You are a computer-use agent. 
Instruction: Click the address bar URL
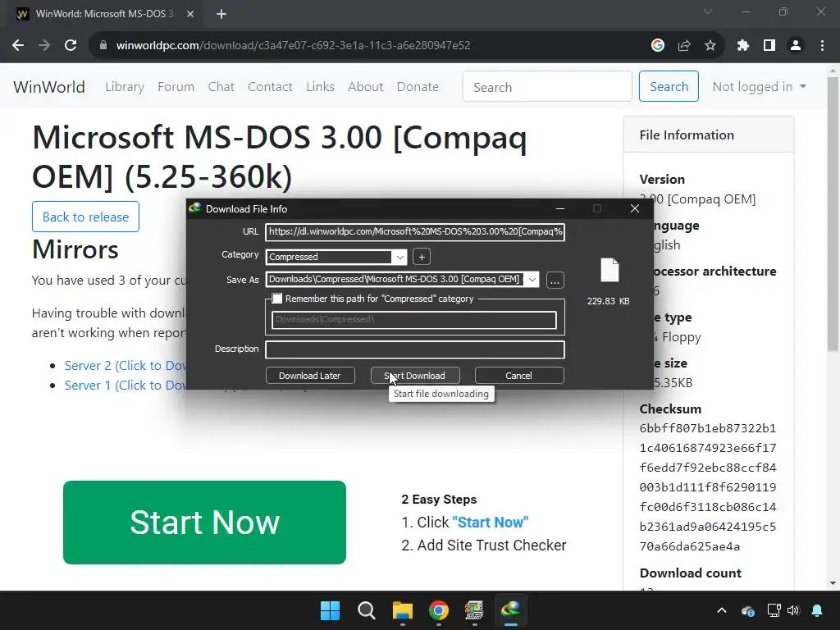pos(293,46)
